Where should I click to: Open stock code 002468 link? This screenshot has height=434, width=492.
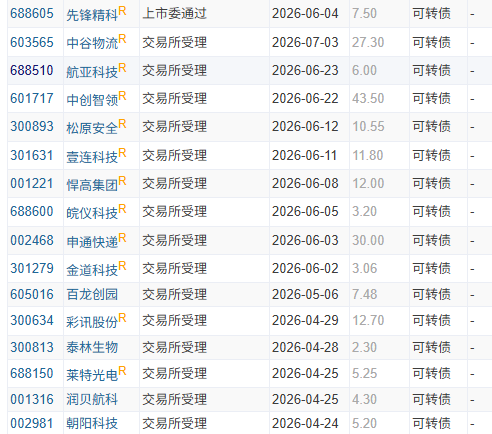pyautogui.click(x=32, y=240)
